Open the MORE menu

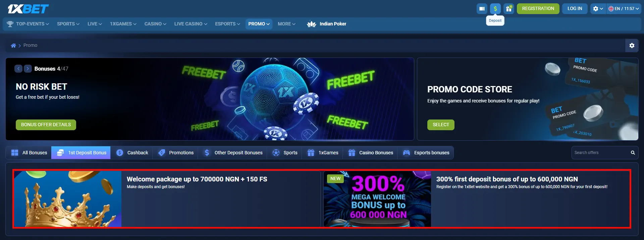click(286, 24)
